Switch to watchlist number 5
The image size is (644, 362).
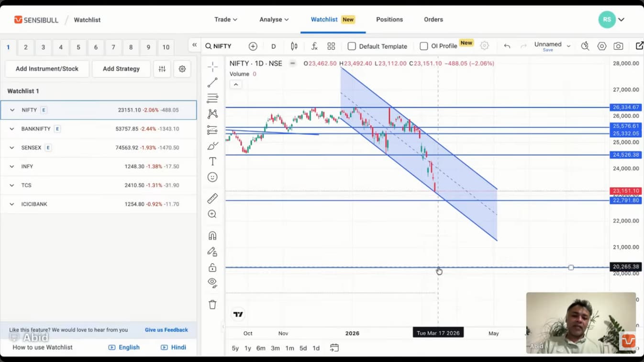tap(78, 47)
